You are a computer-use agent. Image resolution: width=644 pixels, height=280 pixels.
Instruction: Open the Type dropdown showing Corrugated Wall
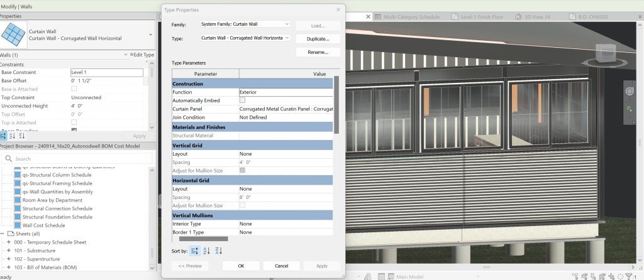245,38
